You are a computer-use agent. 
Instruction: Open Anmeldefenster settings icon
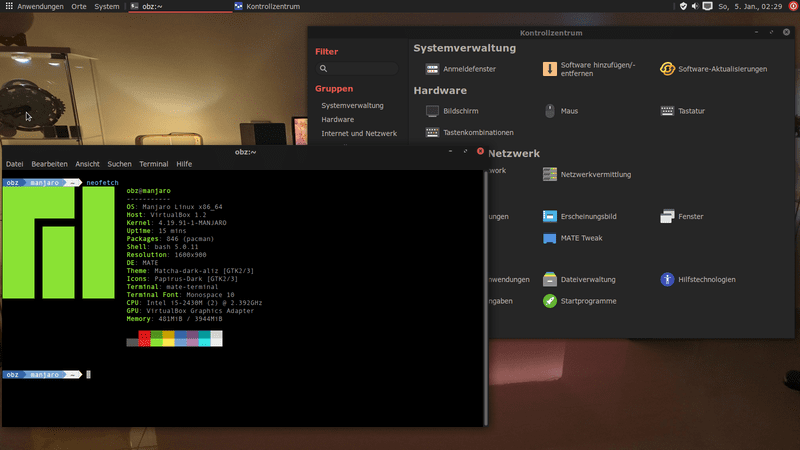pos(432,69)
